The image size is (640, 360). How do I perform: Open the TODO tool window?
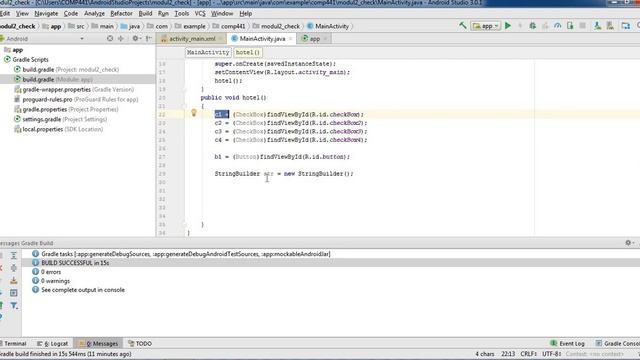tap(140, 344)
